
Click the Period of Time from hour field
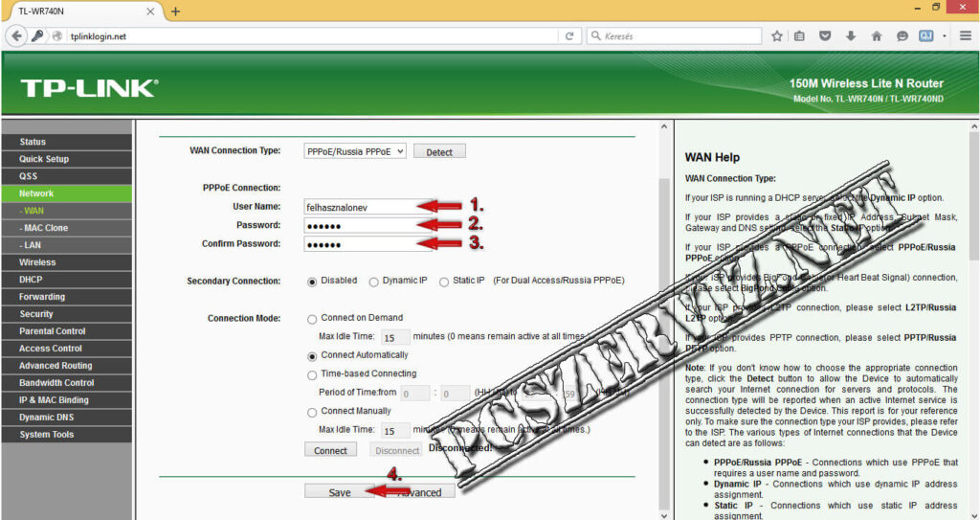tap(415, 394)
